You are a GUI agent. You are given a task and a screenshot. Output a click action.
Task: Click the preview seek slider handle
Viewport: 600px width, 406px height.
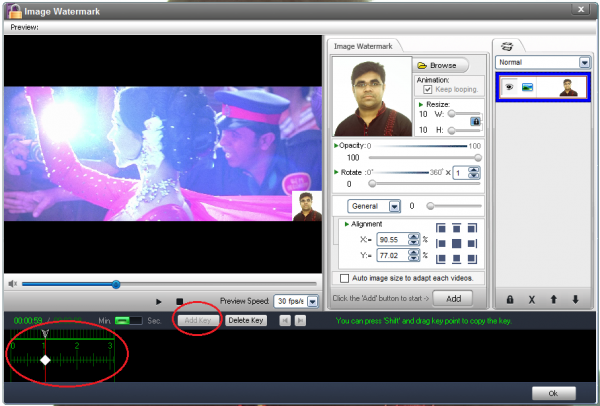[116, 284]
